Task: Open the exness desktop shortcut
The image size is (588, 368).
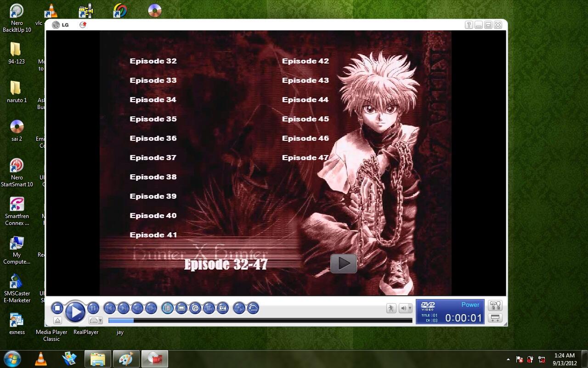Action: pyautogui.click(x=17, y=323)
